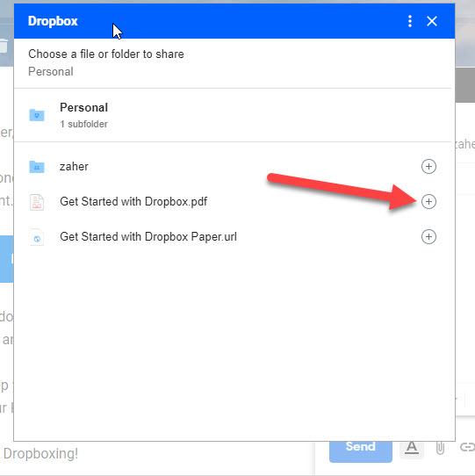Click the Dropbox title in the header
The image size is (475, 476).
click(53, 21)
